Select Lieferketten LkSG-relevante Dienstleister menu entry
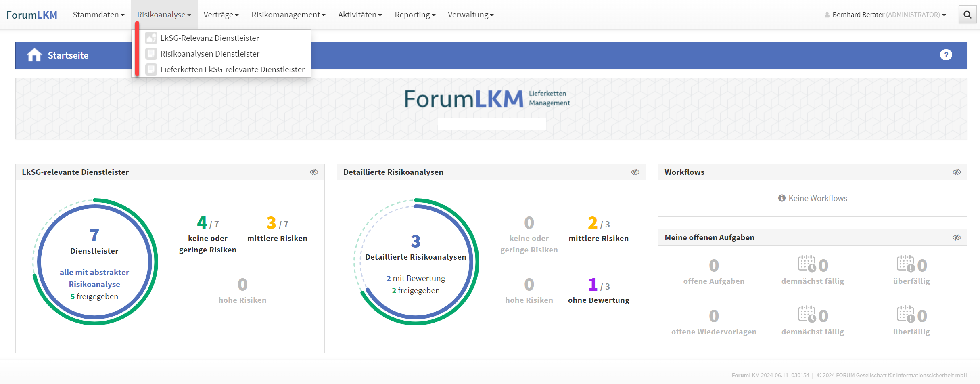980x384 pixels. click(x=232, y=69)
